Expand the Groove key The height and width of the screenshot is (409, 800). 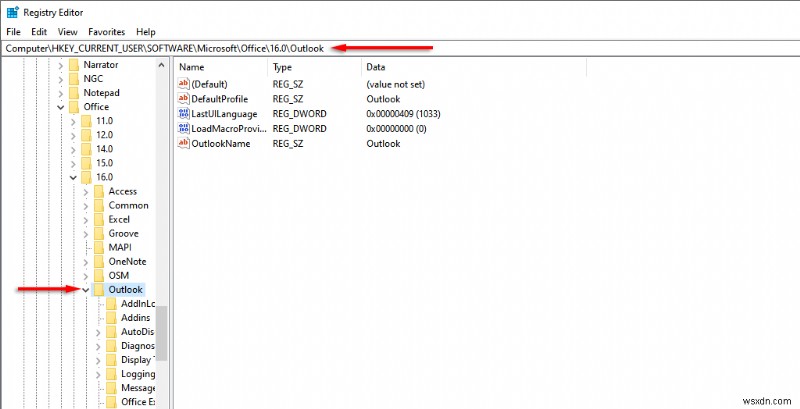coord(86,234)
